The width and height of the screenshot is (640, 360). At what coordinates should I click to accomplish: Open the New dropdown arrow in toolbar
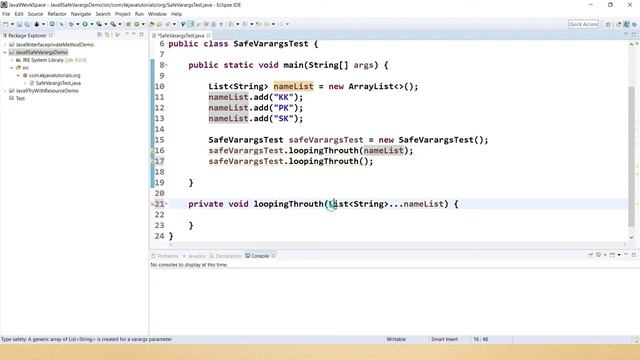click(x=12, y=24)
